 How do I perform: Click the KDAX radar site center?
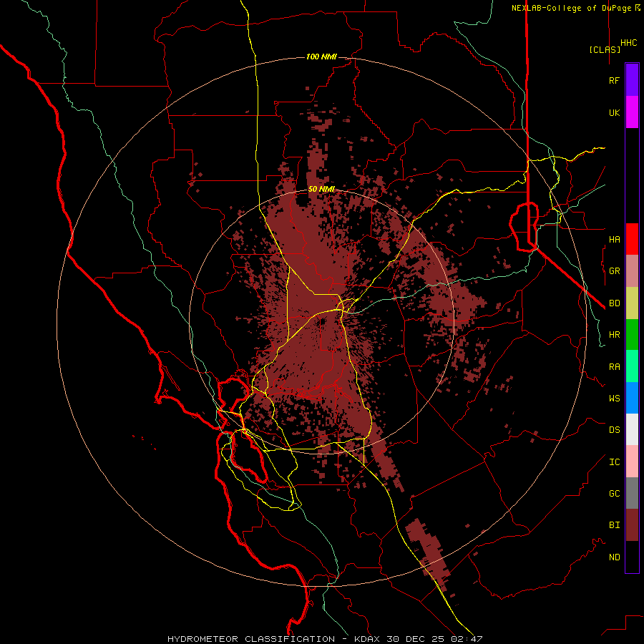pos(321,321)
